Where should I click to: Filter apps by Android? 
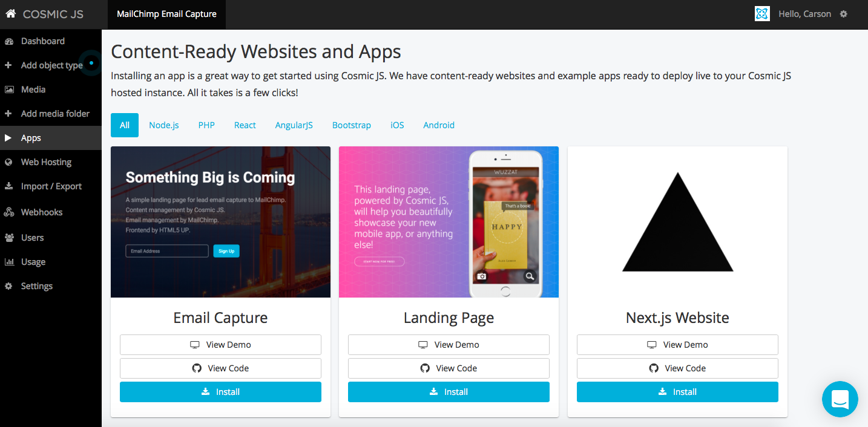click(439, 125)
